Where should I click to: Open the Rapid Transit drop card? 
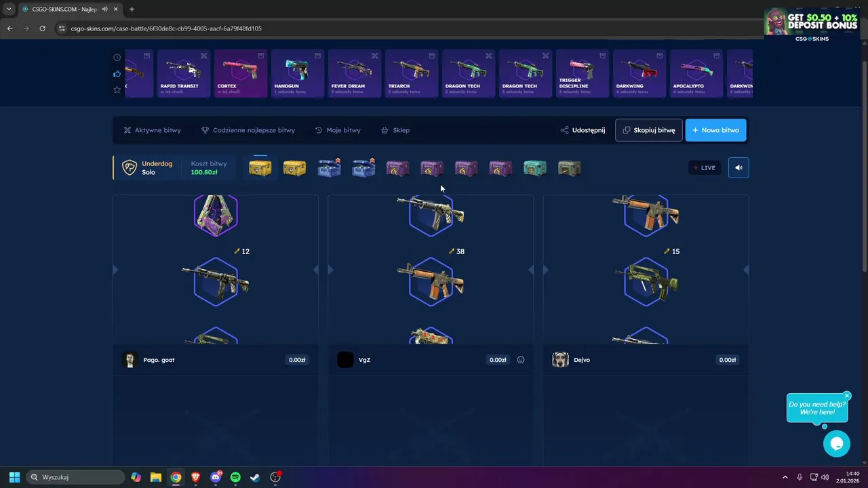[184, 73]
